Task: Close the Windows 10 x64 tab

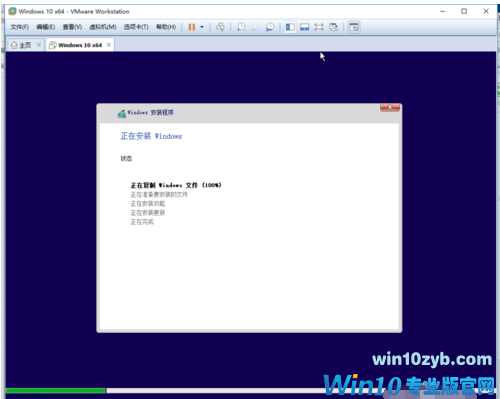Action: click(x=109, y=45)
